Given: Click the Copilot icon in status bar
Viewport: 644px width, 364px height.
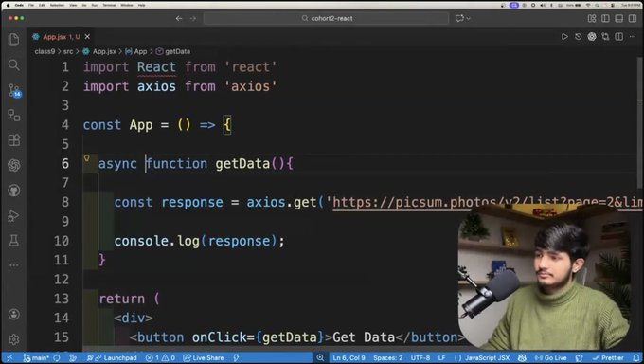Looking at the screenshot, I should 522,357.
